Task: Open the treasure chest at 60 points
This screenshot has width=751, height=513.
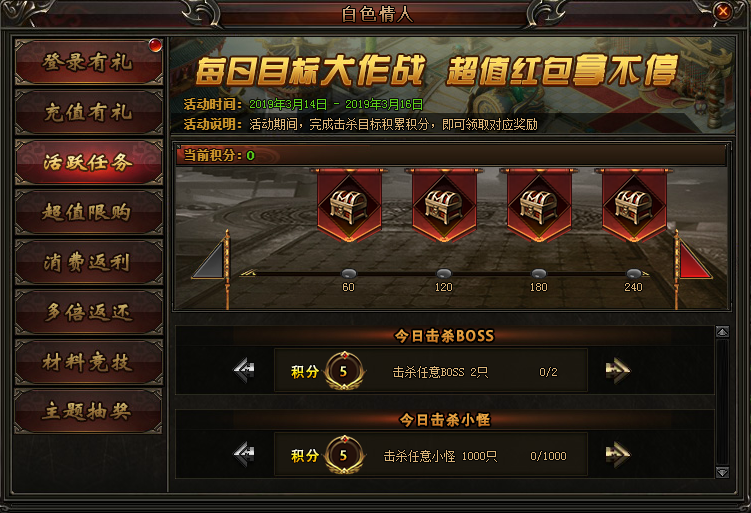Action: pyautogui.click(x=349, y=205)
